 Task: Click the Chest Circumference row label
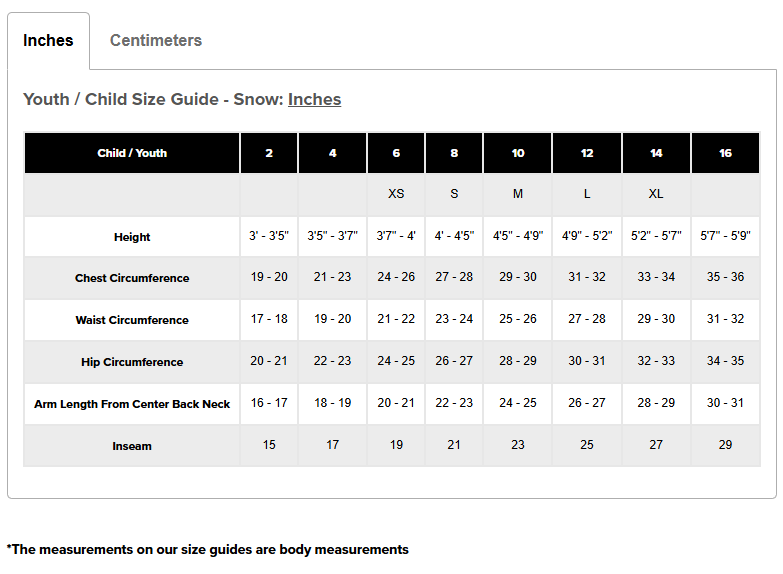132,278
